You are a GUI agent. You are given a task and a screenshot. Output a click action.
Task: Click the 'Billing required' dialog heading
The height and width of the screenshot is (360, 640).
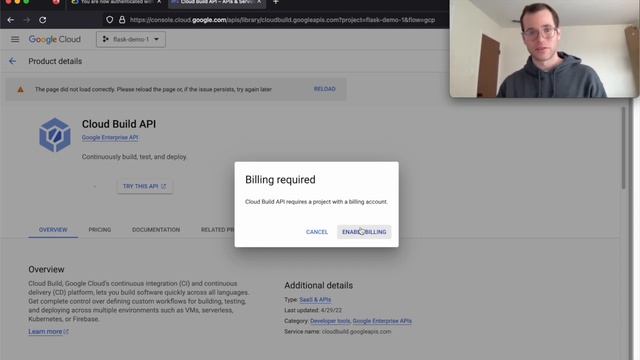[x=280, y=180]
